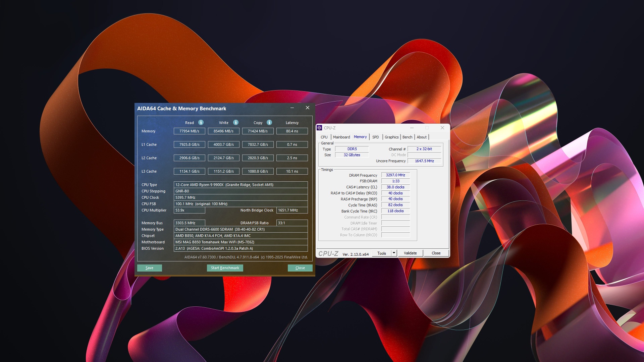Click Memory Write value 85496 MB/s
Viewport: 644px width, 362px height.
click(224, 131)
